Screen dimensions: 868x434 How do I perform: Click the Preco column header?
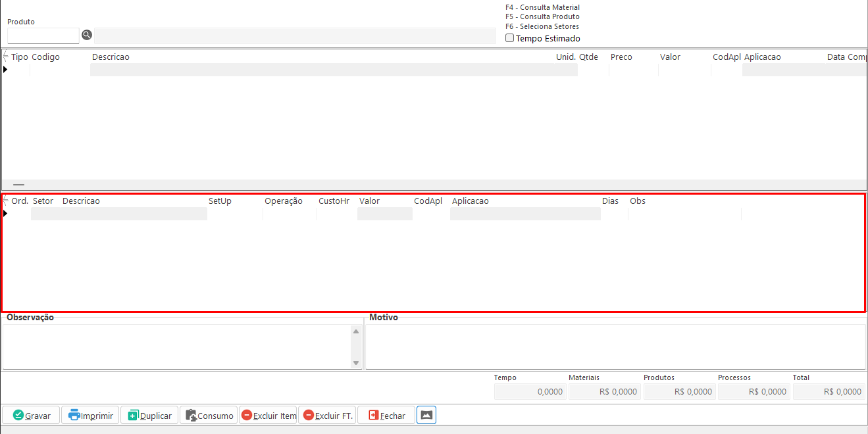tap(621, 57)
